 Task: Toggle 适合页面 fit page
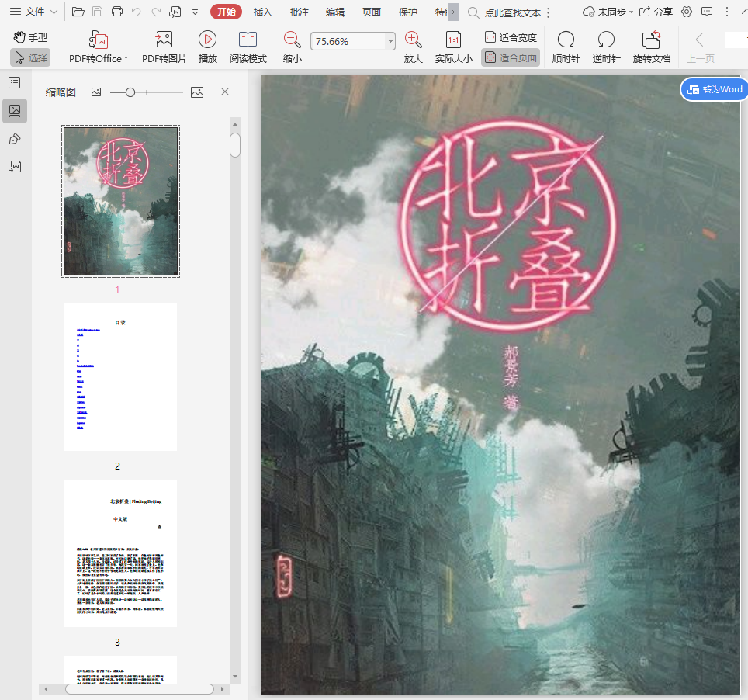511,57
